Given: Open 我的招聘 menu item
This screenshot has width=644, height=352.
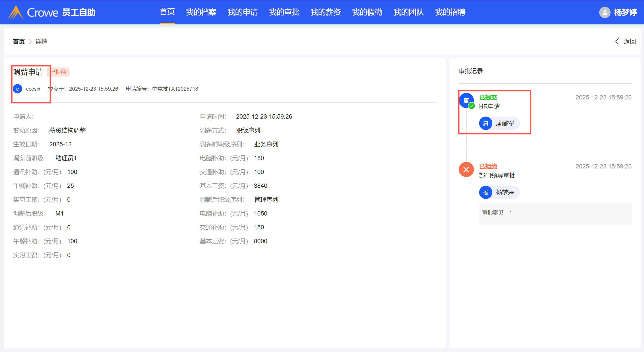Looking at the screenshot, I should point(450,12).
